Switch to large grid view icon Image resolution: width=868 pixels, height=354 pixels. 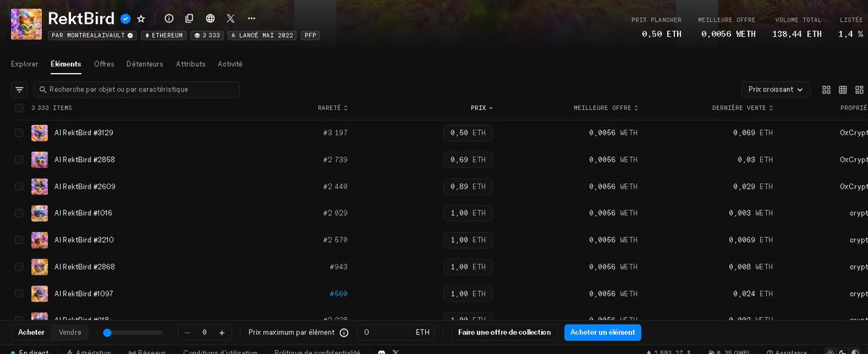click(827, 90)
